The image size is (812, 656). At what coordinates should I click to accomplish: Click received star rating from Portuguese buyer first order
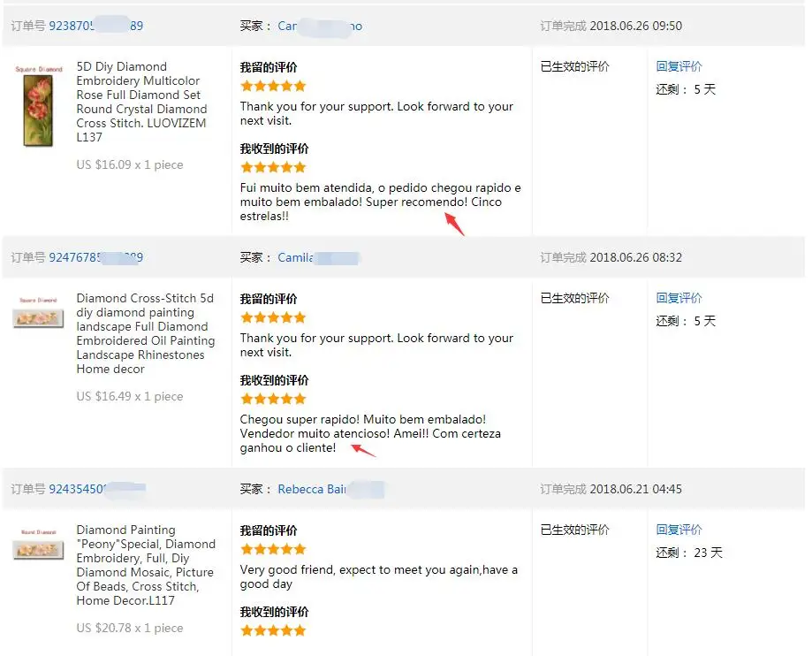tap(273, 167)
